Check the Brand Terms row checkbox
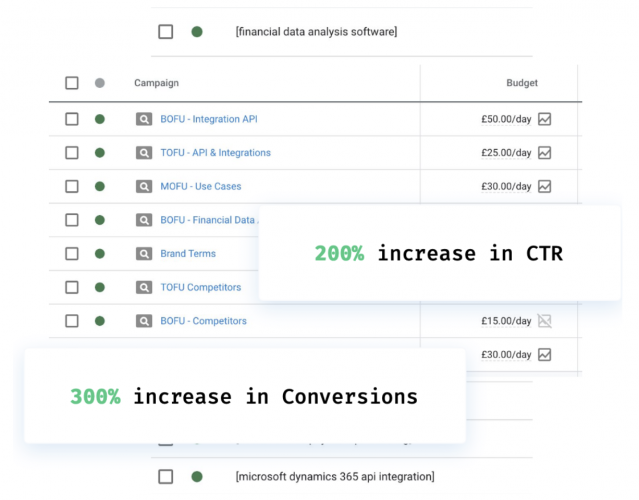 point(72,253)
